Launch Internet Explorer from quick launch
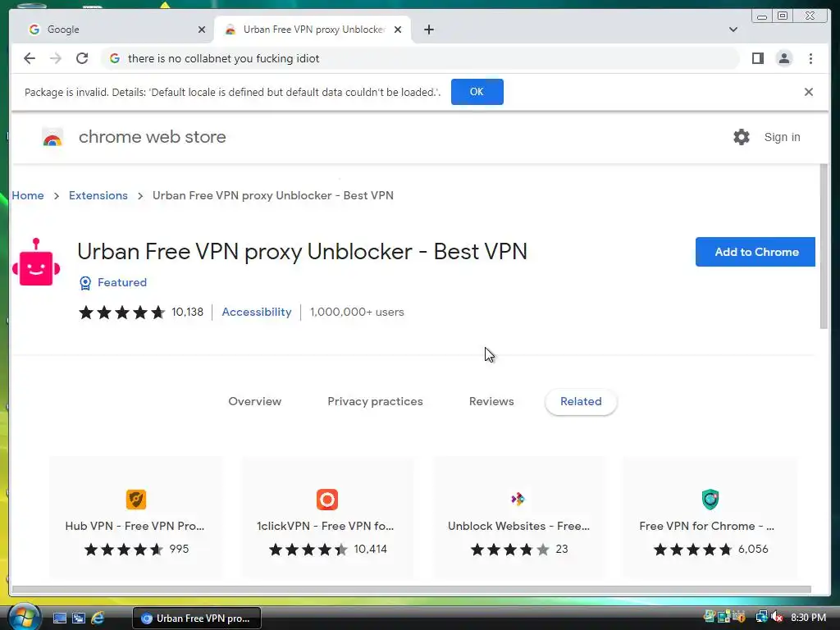Image resolution: width=840 pixels, height=630 pixels. pos(98,619)
